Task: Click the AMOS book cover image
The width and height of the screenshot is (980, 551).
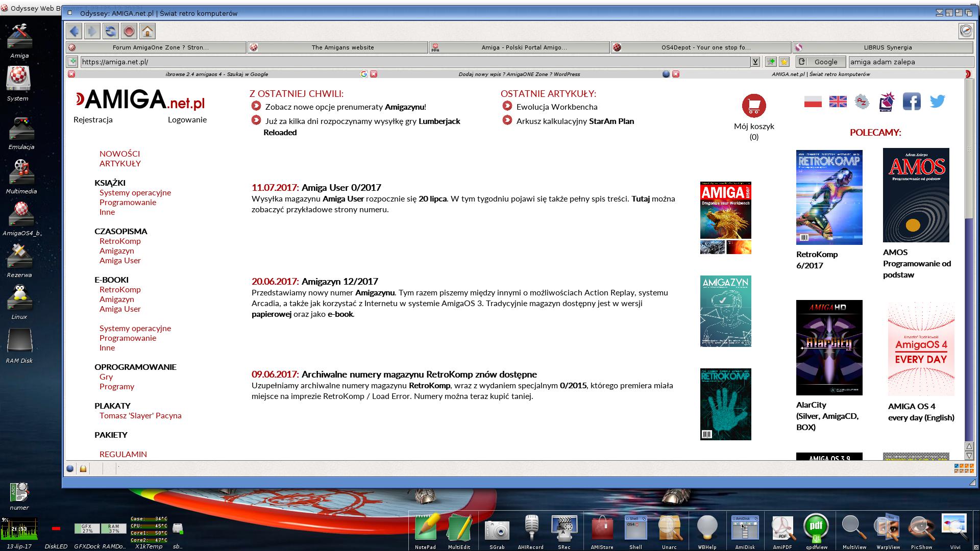Action: coord(916,195)
